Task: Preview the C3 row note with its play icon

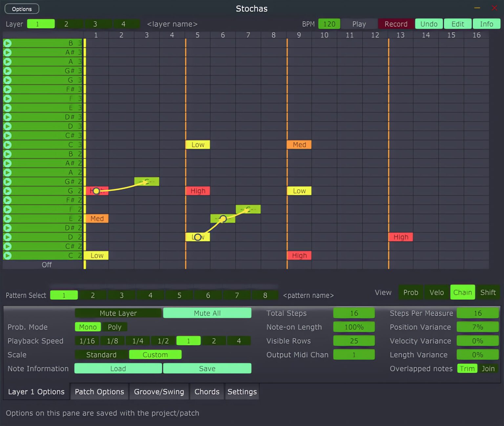Action: pos(7,144)
